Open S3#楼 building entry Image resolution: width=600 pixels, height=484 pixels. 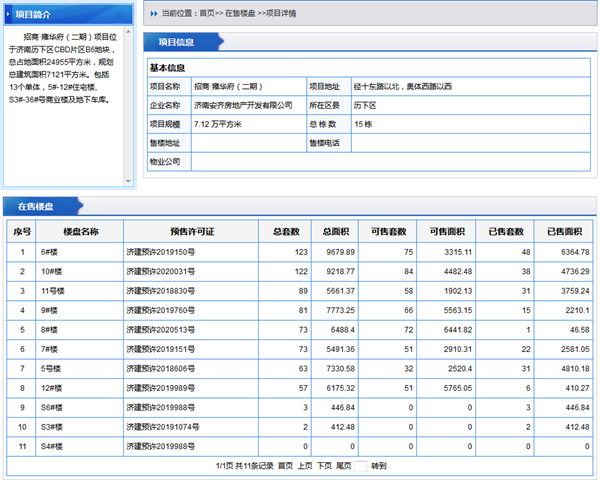[52, 427]
